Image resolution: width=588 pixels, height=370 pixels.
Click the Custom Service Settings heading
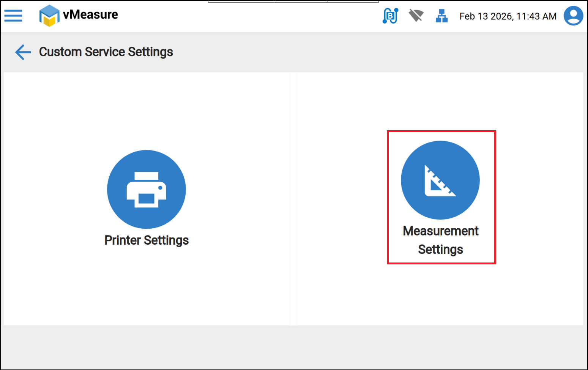tap(106, 52)
